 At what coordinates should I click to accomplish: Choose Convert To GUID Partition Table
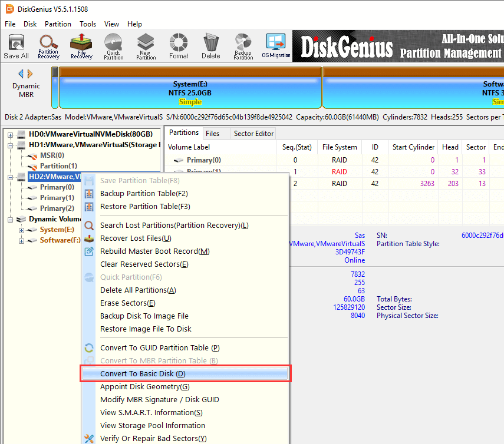pyautogui.click(x=159, y=348)
